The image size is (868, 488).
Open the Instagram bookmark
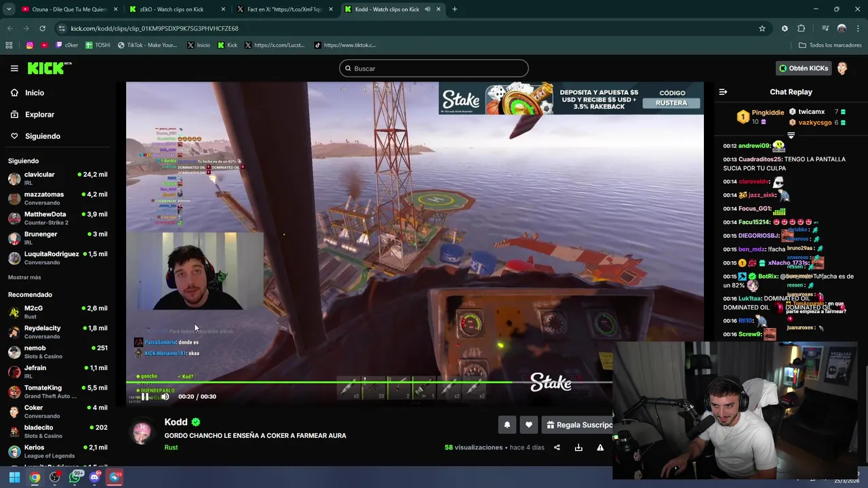point(30,45)
